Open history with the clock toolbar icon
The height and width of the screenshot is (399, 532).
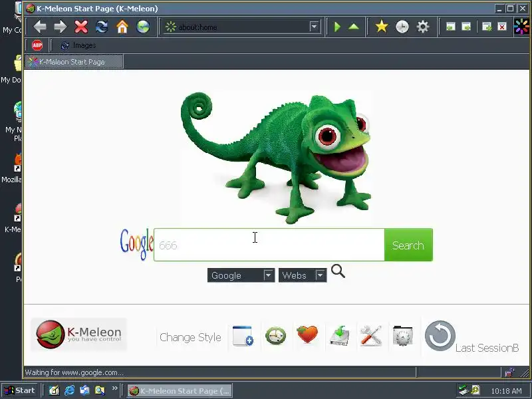(x=402, y=27)
